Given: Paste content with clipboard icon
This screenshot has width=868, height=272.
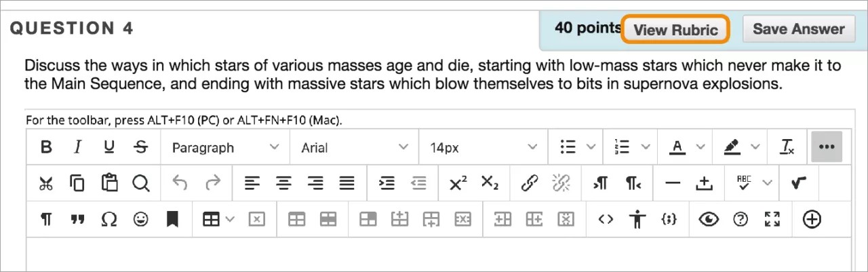Looking at the screenshot, I should (109, 183).
